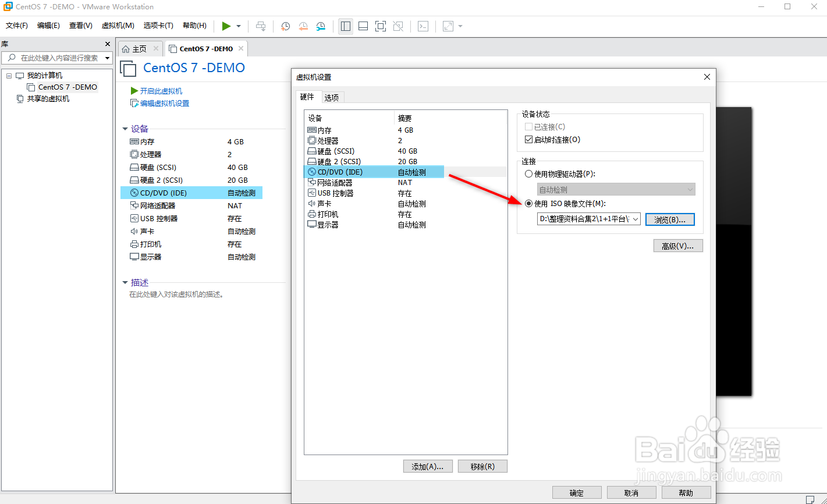
Task: Click the stretch guest display icon
Action: pos(448,26)
